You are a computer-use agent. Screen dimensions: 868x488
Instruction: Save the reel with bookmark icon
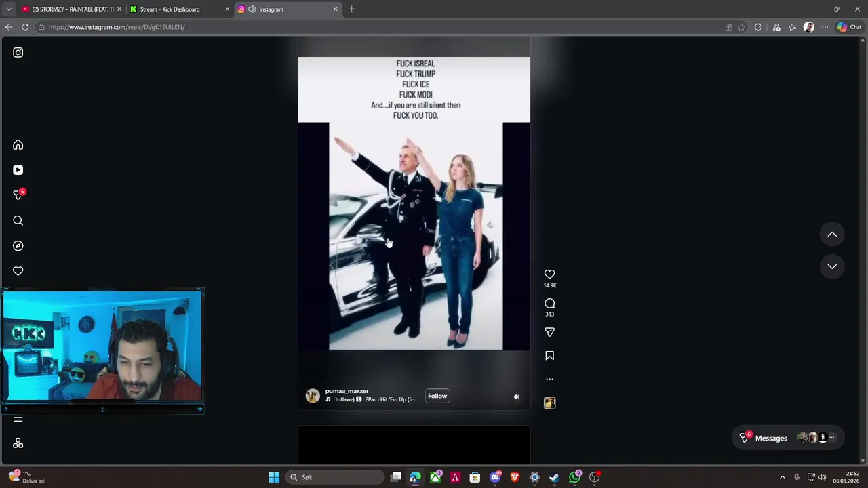click(x=550, y=356)
